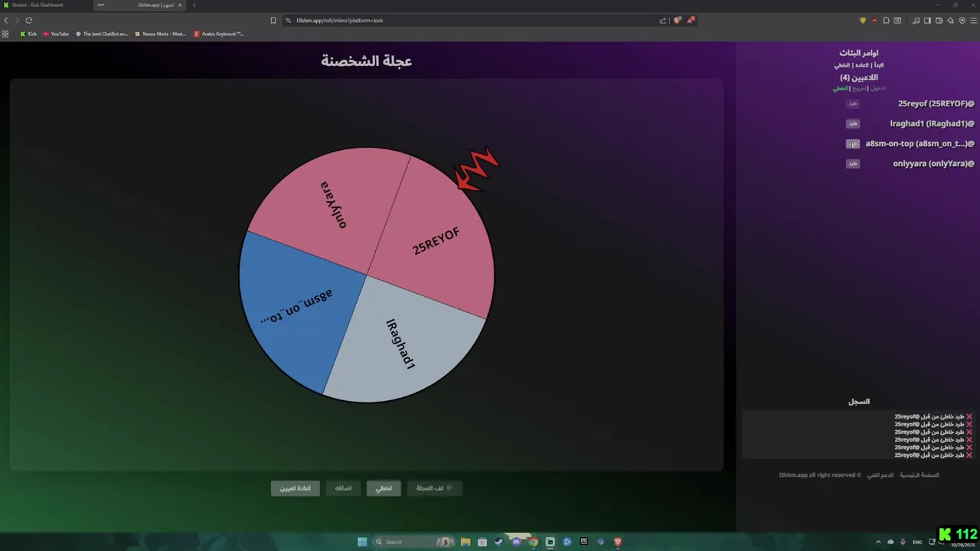Image resolution: width=980 pixels, height=551 pixels.
Task: Click player name @lraghad1 (lRaghad1)
Action: point(932,124)
